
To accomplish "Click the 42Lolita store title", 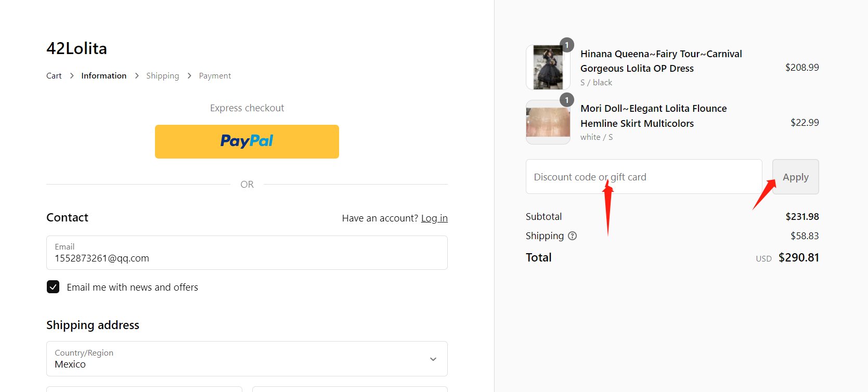I will (76, 48).
